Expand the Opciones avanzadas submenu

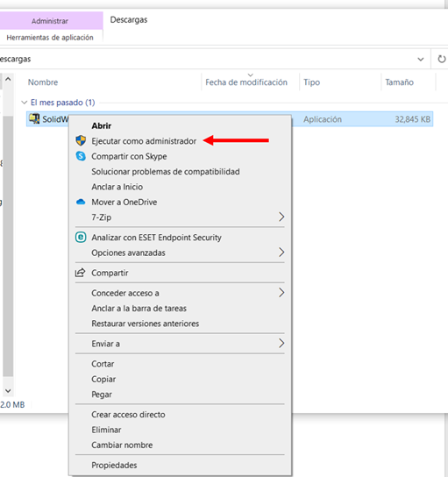coord(281,253)
